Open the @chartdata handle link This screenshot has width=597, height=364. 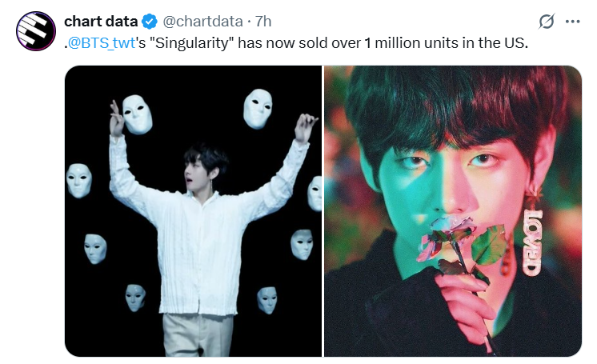(x=202, y=22)
